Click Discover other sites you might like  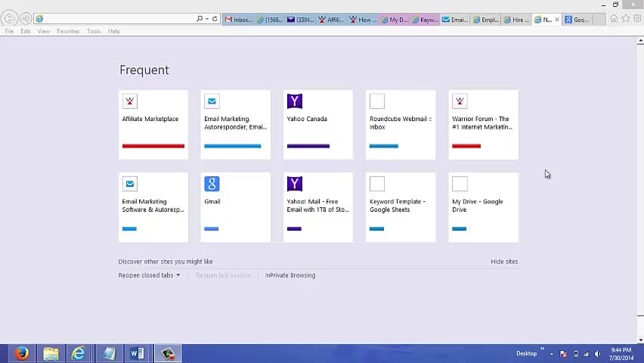(166, 262)
